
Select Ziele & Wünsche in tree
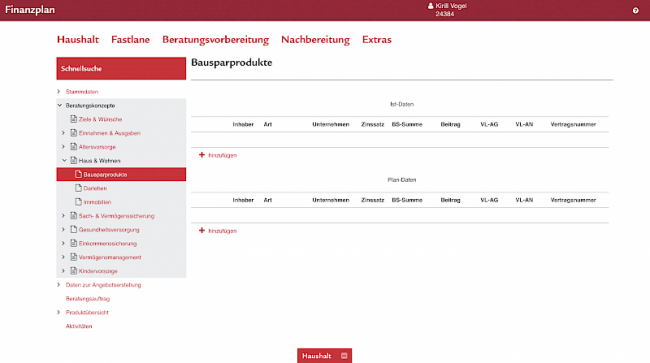pyautogui.click(x=100, y=119)
